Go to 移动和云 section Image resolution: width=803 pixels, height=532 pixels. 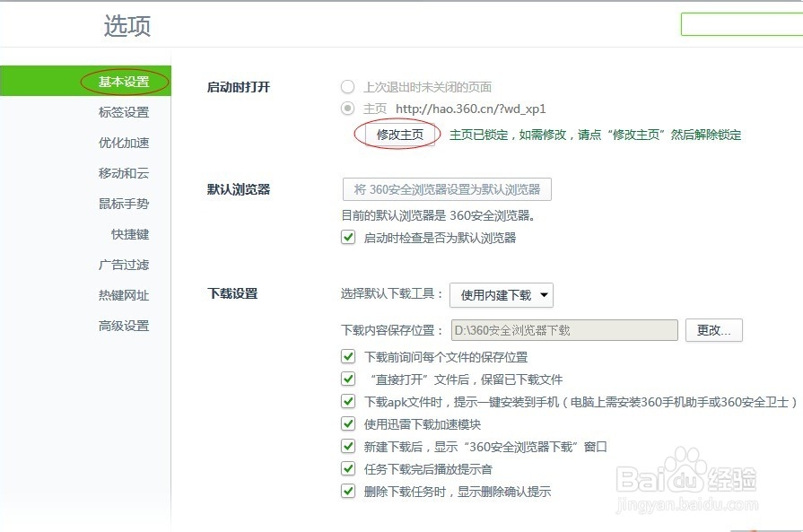124,173
